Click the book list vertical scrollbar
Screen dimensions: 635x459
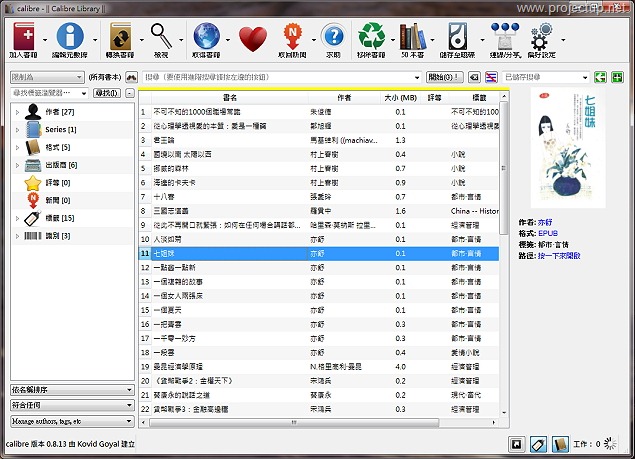point(503,250)
